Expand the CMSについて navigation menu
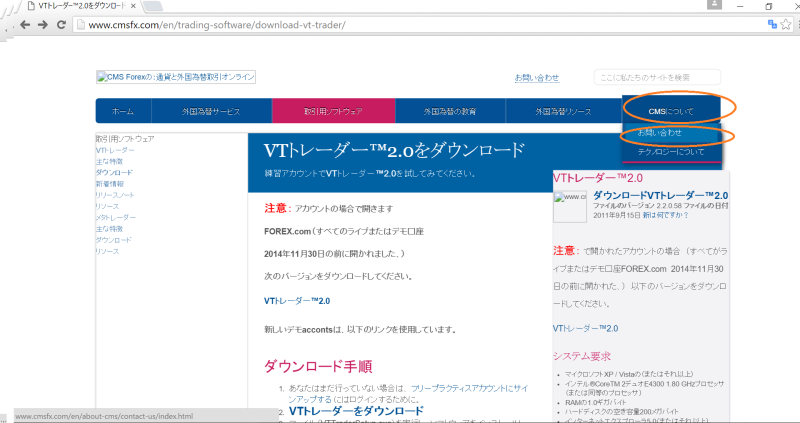 (671, 111)
